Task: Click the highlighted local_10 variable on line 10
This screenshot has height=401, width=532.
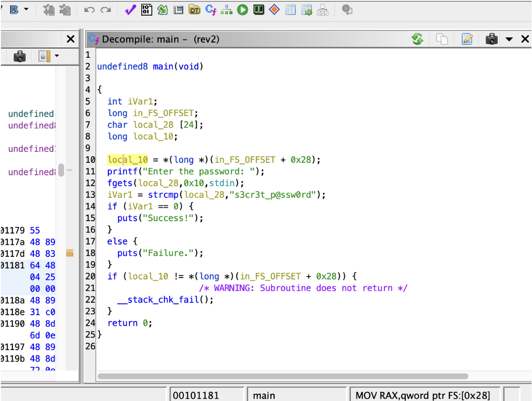Action: pyautogui.click(x=127, y=160)
